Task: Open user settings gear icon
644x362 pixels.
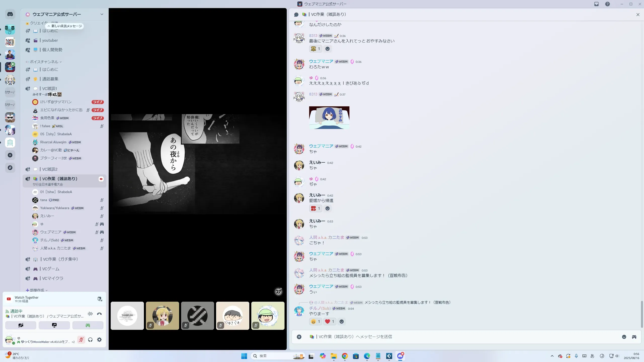Action: 99,340
